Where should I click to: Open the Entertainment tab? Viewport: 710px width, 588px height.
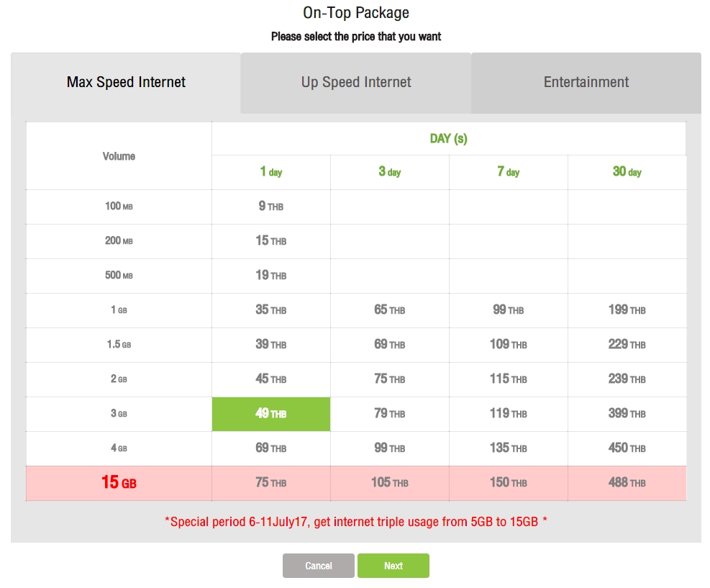pos(586,83)
